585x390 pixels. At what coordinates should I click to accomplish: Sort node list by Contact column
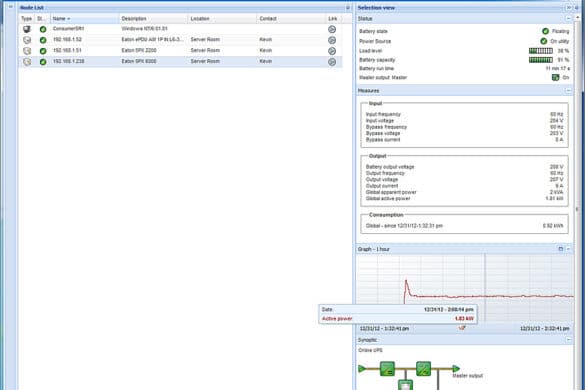(291, 18)
